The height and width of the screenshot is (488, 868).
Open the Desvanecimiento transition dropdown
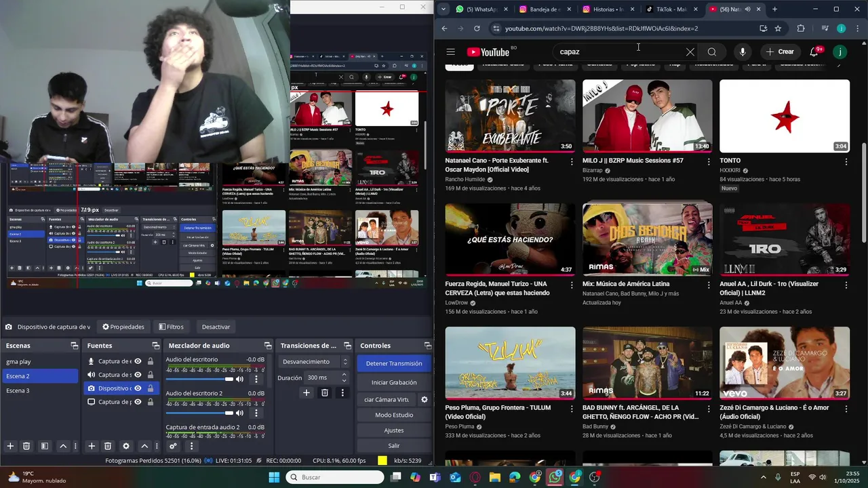coord(315,361)
